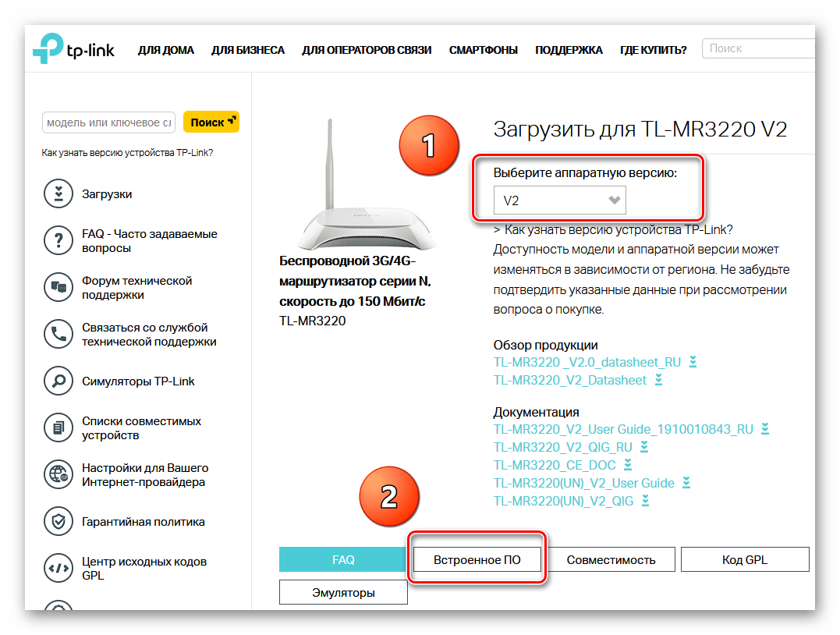Screen dimensions: 840x635
Task: Click the FAQ question mark icon
Action: (x=58, y=240)
